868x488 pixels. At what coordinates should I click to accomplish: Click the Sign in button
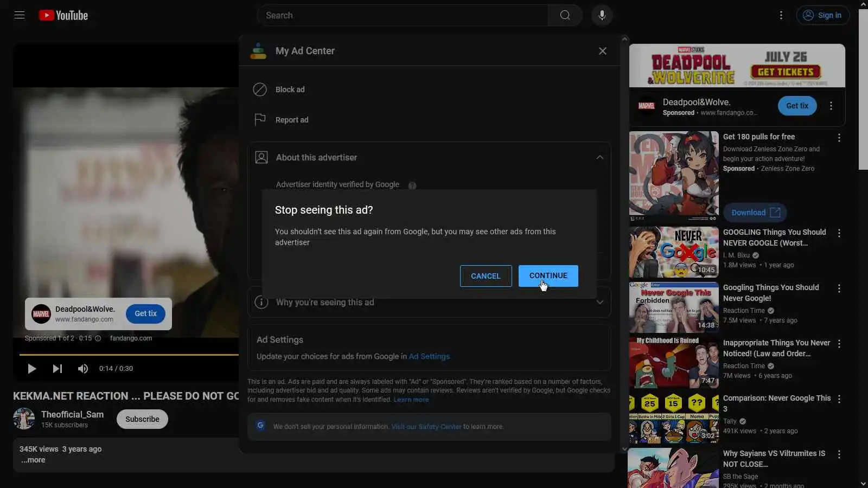click(822, 15)
